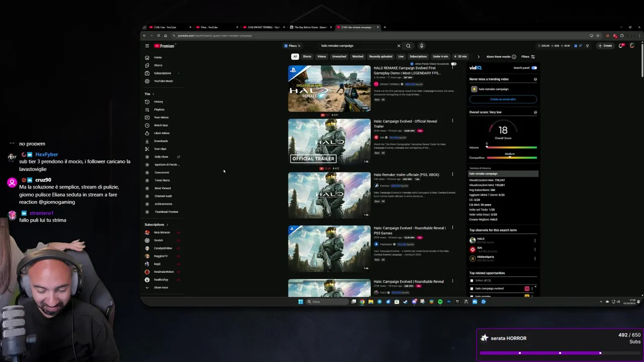The image size is (644, 362).
Task: Toggle the vidIQ Search panel switch
Action: pos(534,68)
